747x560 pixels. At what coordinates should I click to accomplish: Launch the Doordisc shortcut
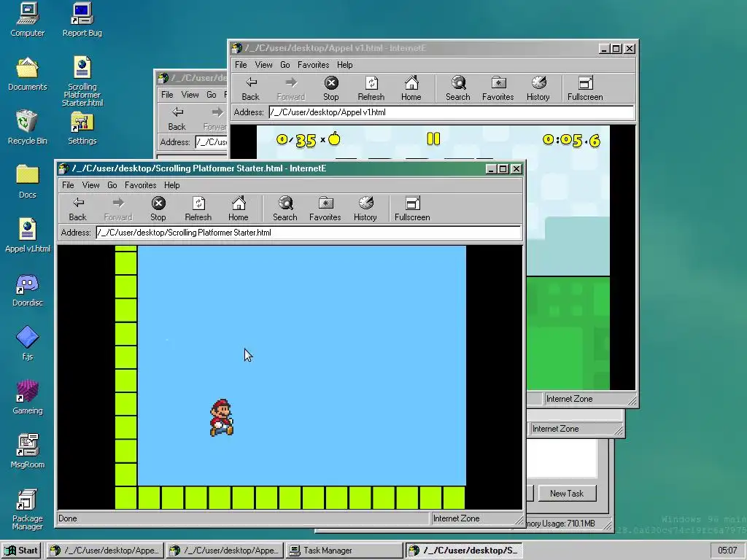coord(27,289)
